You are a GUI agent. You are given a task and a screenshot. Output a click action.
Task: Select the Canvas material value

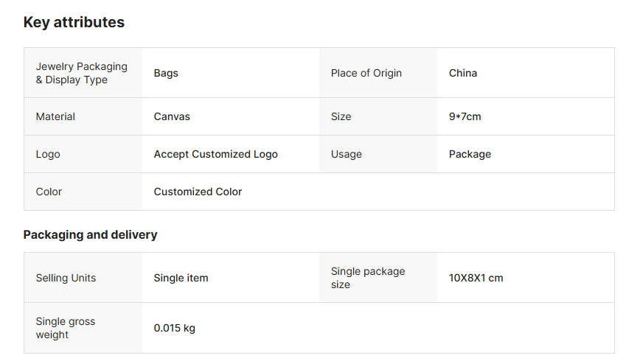(172, 116)
